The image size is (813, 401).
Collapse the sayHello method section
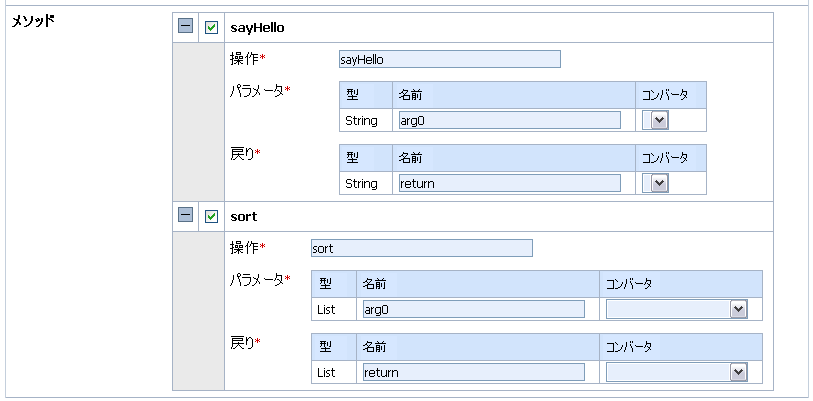click(x=185, y=27)
